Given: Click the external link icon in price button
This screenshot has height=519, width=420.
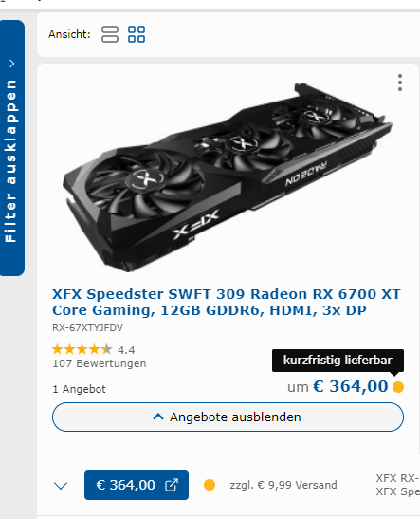Looking at the screenshot, I should pos(172,485).
